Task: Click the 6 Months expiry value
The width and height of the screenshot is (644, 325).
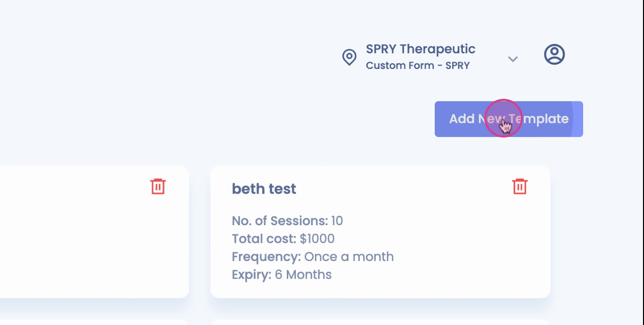Action: click(303, 275)
